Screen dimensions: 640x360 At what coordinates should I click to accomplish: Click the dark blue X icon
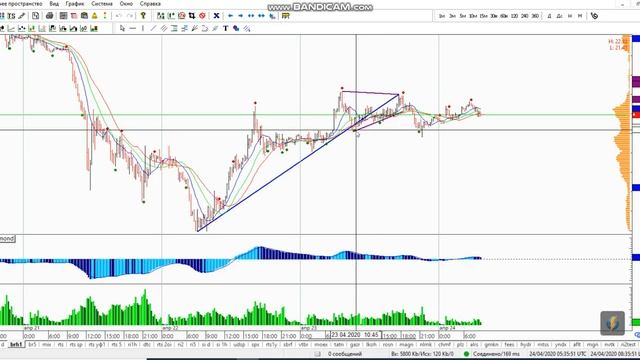(x=216, y=16)
